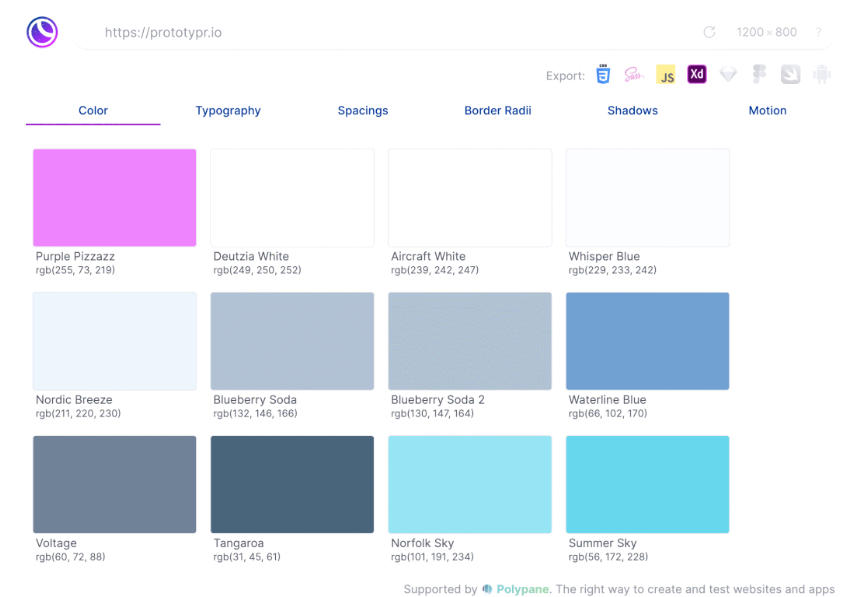Select the Motion tab
Image resolution: width=867 pixels, height=597 pixels.
coord(767,111)
